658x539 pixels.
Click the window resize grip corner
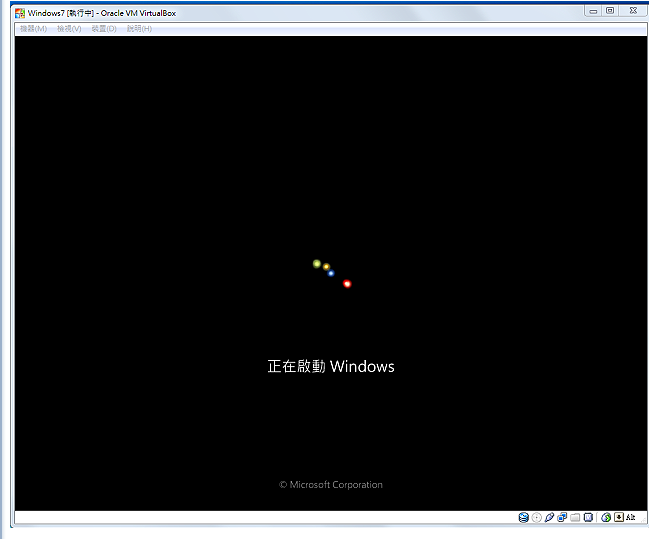click(644, 520)
